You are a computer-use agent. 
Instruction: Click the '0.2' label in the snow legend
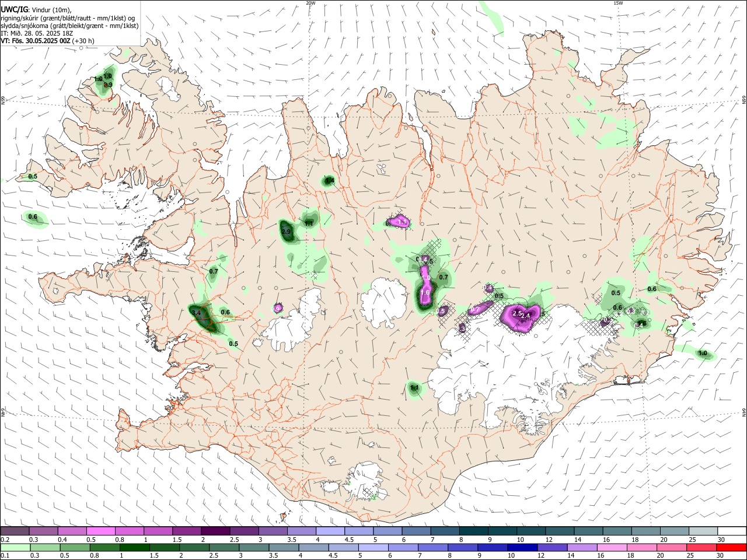[5, 540]
